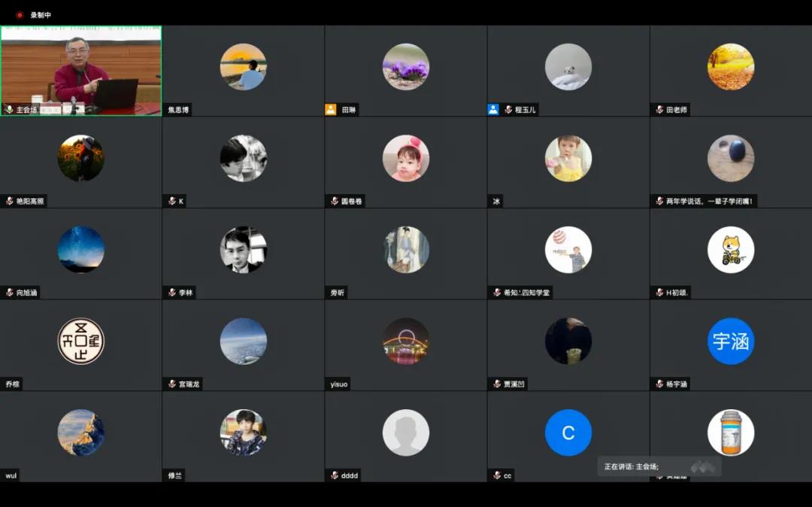Click the 正在讲话: 主会场 speaking notification
This screenshot has width=812, height=507.
pos(632,466)
